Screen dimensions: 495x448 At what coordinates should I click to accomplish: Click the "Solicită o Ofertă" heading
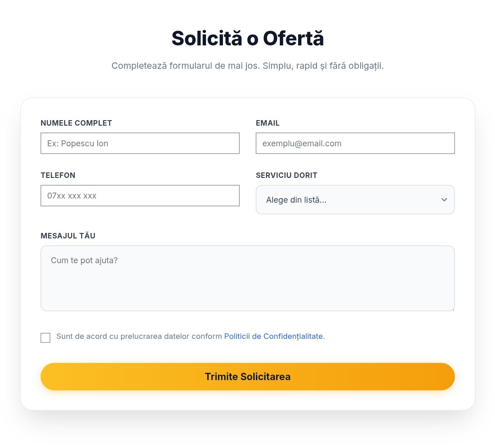pos(248,39)
